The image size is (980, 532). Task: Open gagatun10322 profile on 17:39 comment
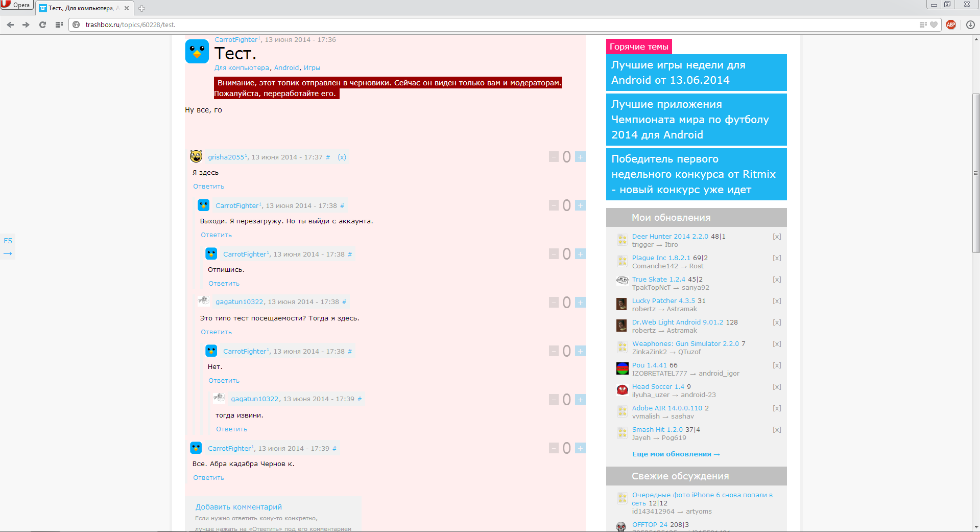(x=255, y=399)
